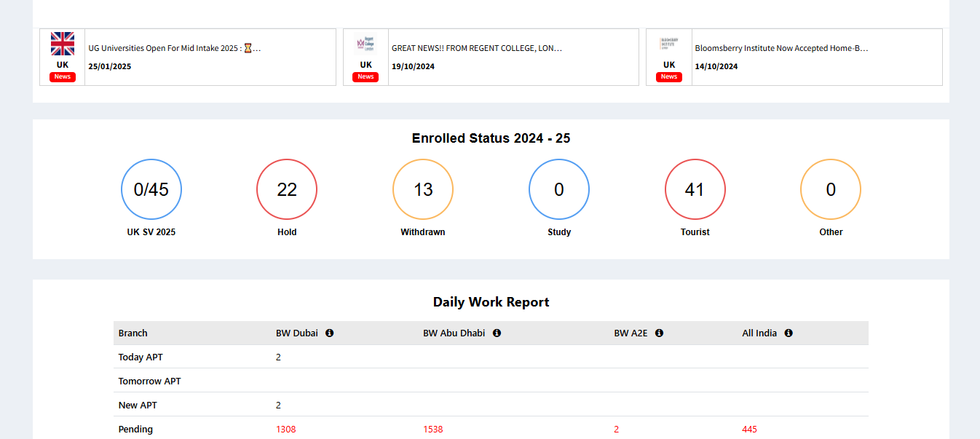Open the BW Dubai pending count 1308

point(285,430)
